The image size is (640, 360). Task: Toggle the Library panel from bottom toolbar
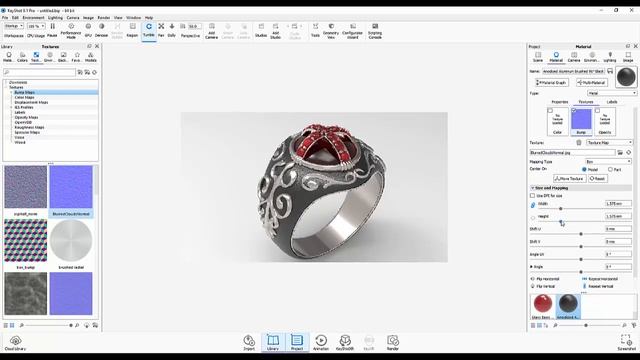(273, 343)
